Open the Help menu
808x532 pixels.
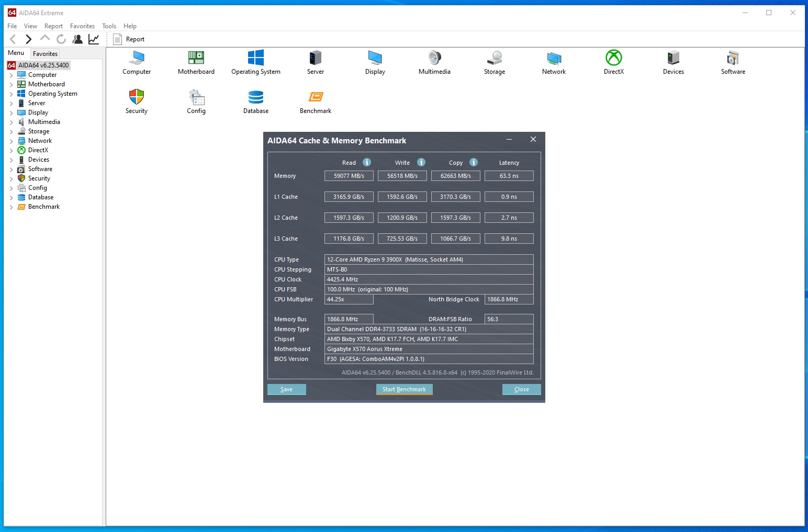pos(130,26)
